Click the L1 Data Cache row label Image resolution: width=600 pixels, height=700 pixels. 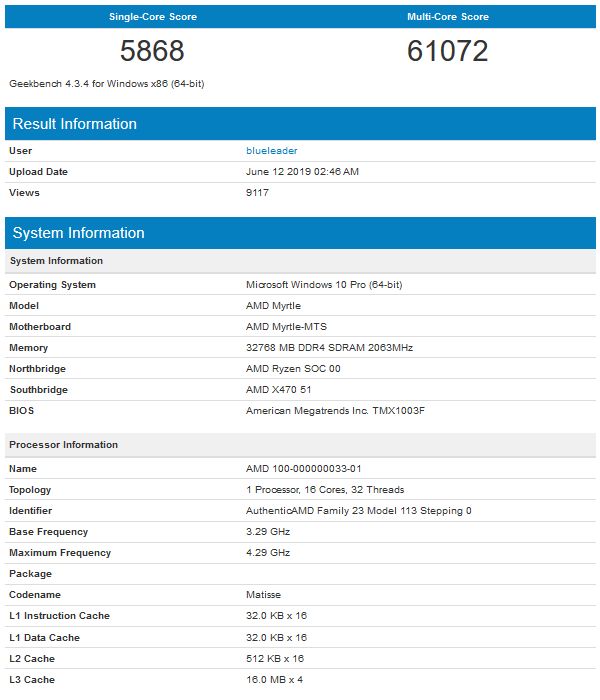[x=44, y=638]
